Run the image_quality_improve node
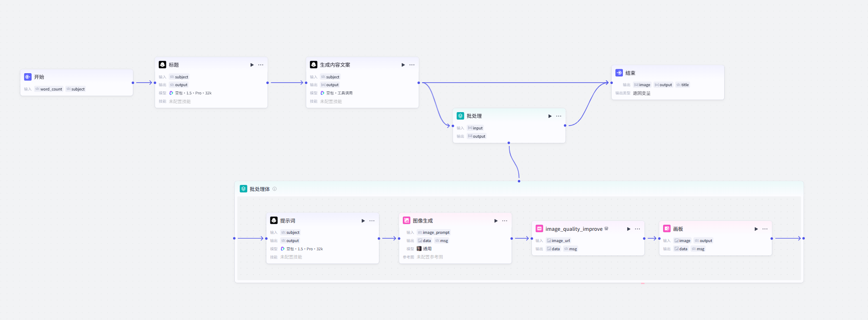 628,229
